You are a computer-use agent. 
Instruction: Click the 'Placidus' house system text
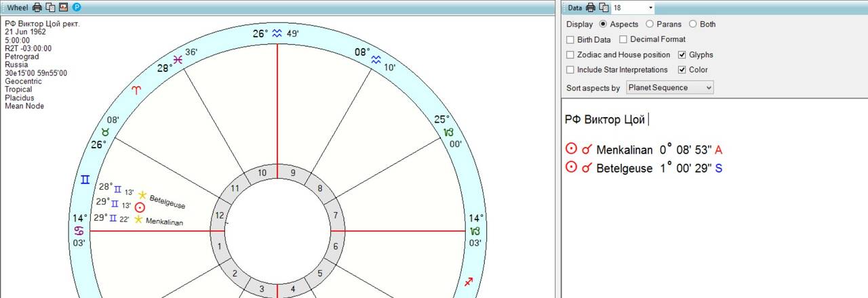(19, 98)
